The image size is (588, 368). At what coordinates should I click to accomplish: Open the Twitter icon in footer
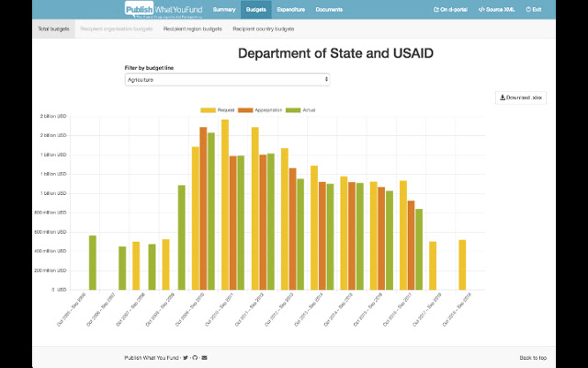186,358
